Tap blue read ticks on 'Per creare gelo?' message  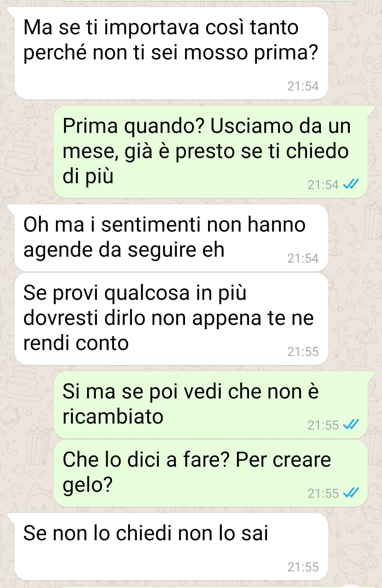351,493
